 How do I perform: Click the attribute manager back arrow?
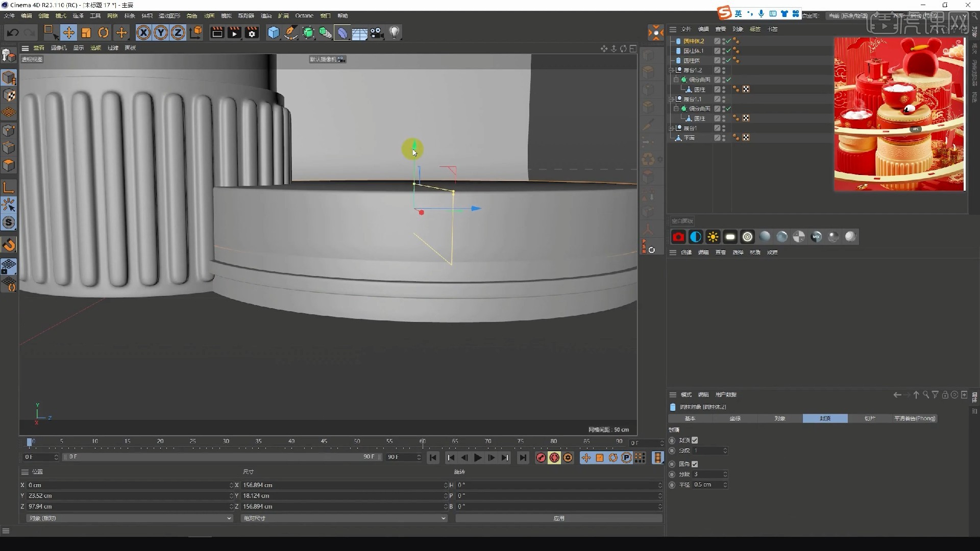pos(897,394)
